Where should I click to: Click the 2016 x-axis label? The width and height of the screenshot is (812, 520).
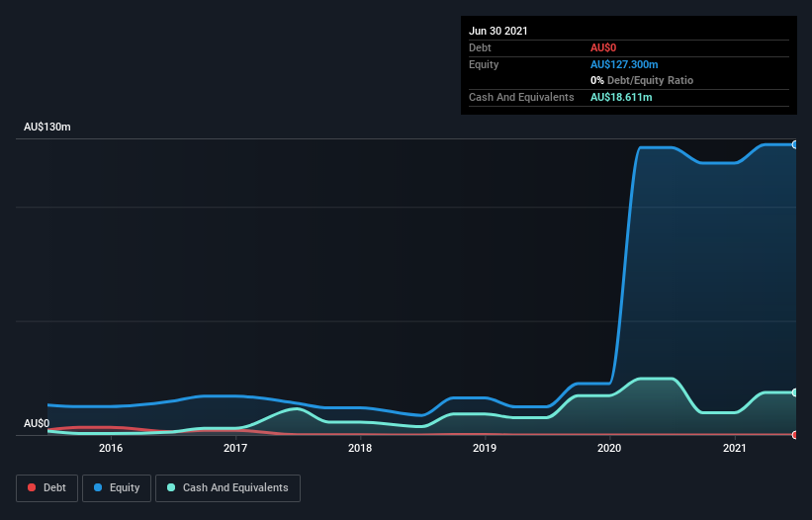[111, 448]
